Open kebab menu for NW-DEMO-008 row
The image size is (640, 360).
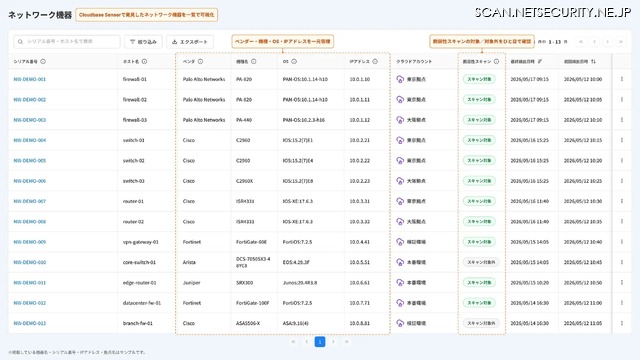point(622,222)
